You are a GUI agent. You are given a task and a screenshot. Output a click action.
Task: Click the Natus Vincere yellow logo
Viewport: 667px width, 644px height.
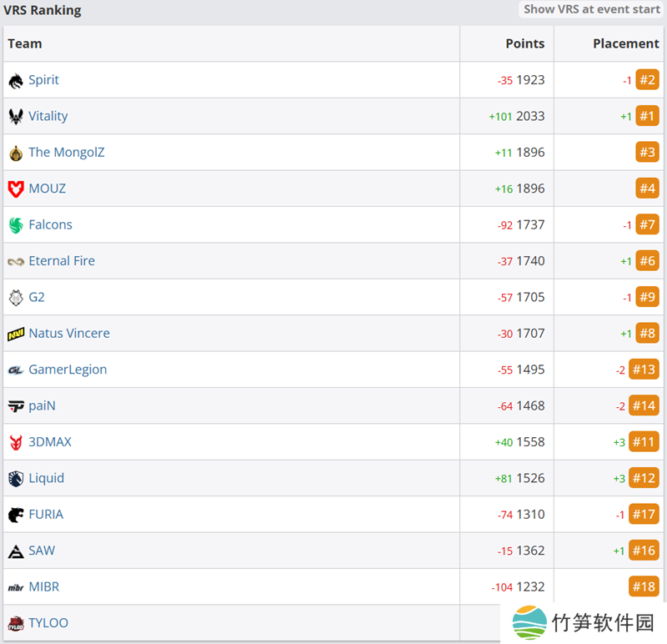16,334
